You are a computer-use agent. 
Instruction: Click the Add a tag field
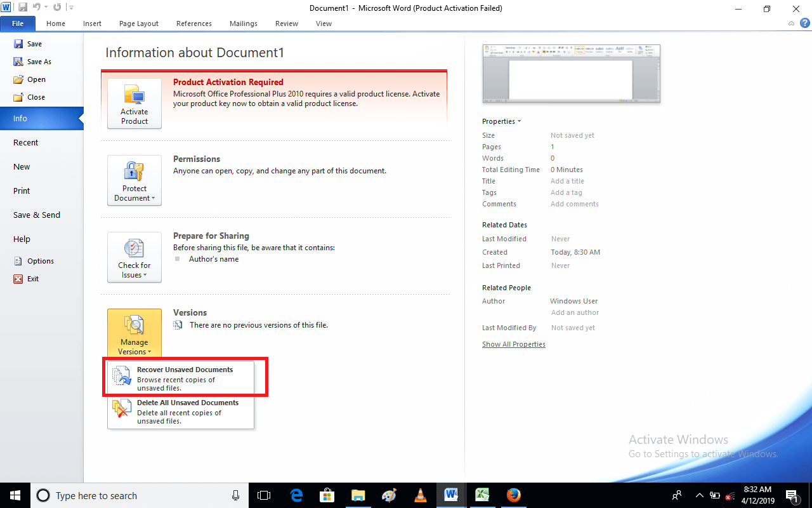coord(566,192)
